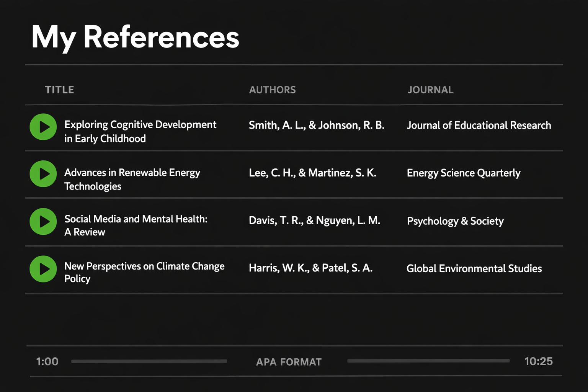This screenshot has height=392, width=588.
Task: Play the Exploring Cognitive Development reference
Action: click(43, 127)
